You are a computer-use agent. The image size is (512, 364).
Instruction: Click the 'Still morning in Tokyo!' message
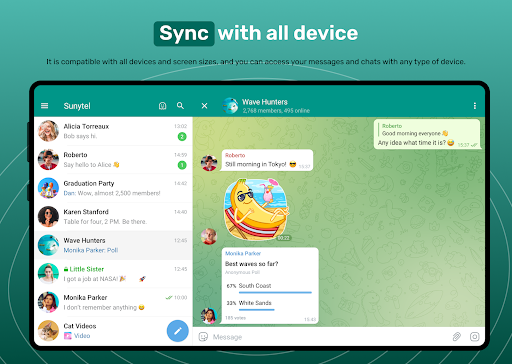(267, 160)
